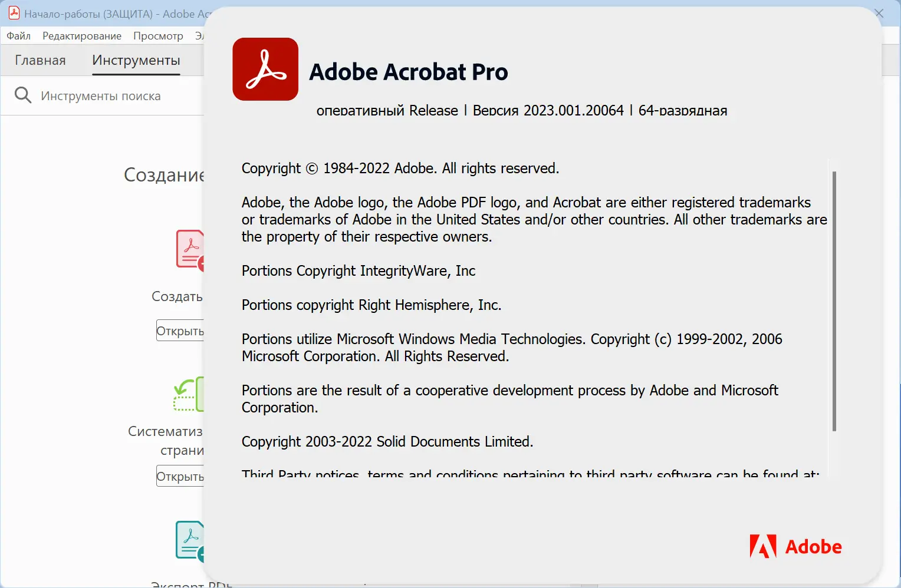This screenshot has width=901, height=588.
Task: Open the Файл menu
Action: pos(18,36)
